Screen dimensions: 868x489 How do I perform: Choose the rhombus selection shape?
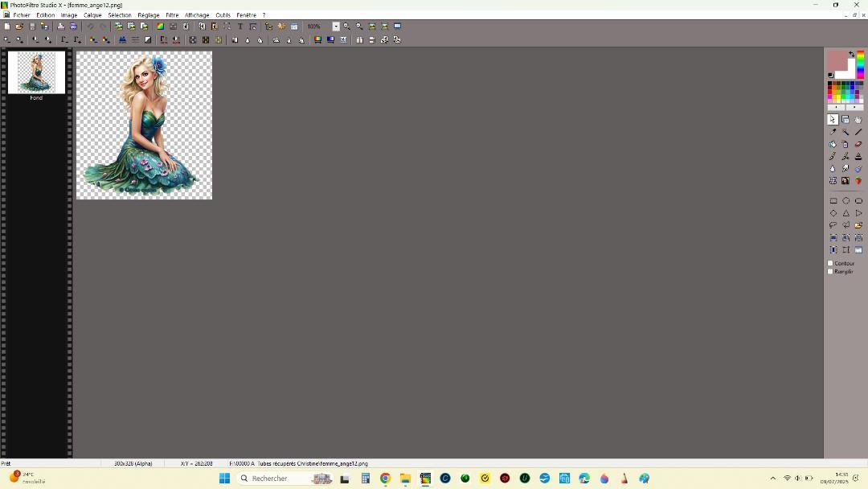[833, 213]
